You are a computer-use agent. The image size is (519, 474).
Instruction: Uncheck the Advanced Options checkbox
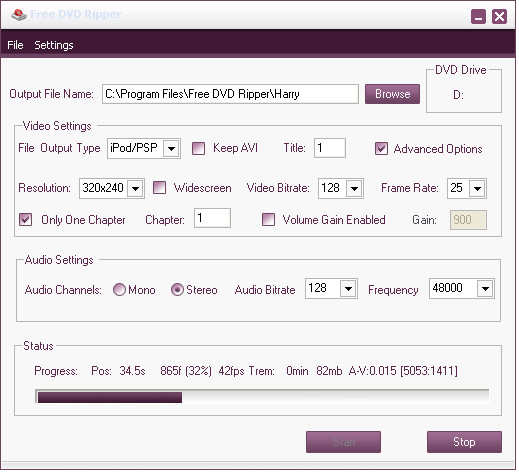tap(381, 149)
